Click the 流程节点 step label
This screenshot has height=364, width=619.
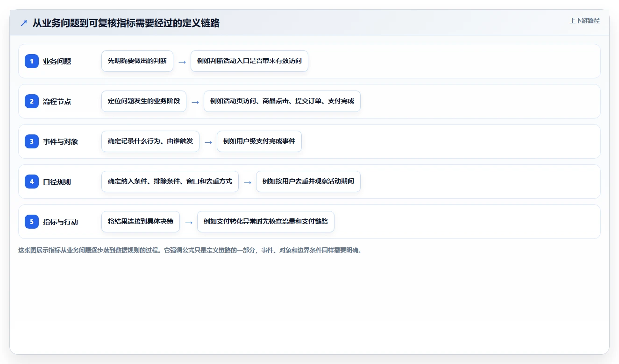click(x=57, y=101)
